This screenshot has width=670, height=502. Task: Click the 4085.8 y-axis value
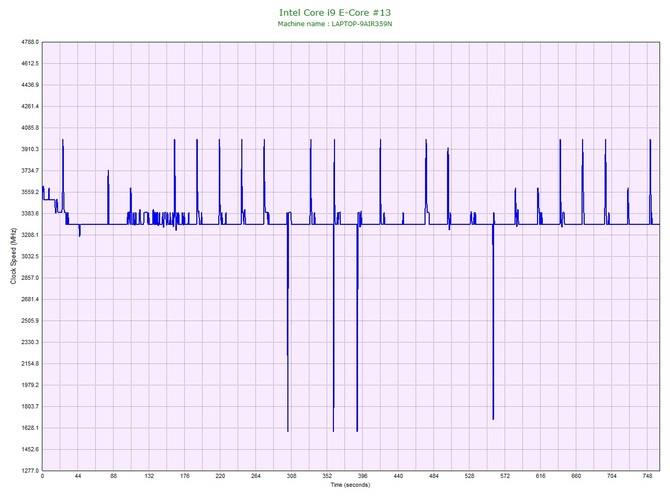pyautogui.click(x=30, y=128)
